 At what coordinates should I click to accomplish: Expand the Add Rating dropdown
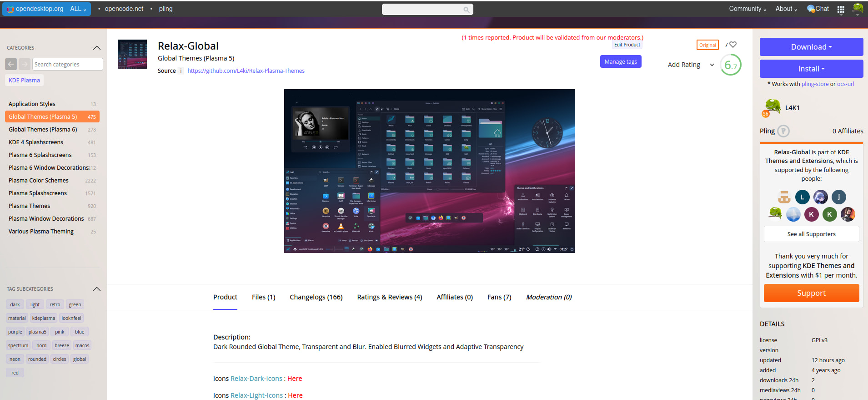tap(712, 65)
